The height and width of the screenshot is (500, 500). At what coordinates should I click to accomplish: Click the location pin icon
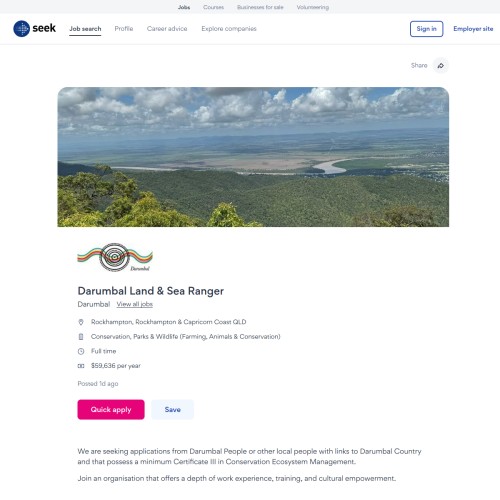point(81,322)
